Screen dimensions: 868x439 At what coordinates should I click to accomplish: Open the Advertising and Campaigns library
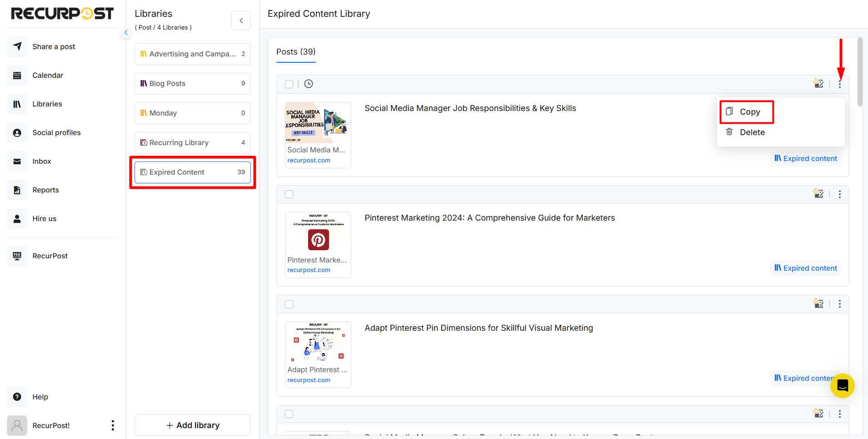[193, 54]
